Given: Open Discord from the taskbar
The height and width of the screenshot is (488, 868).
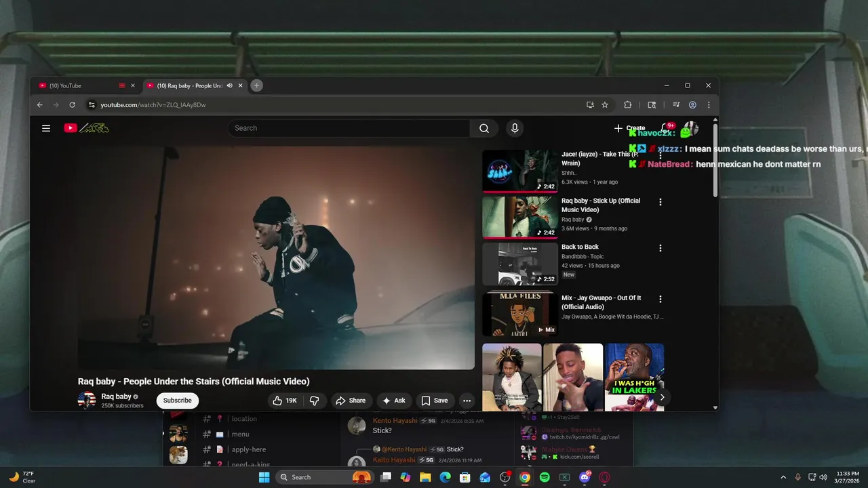Looking at the screenshot, I should (585, 477).
